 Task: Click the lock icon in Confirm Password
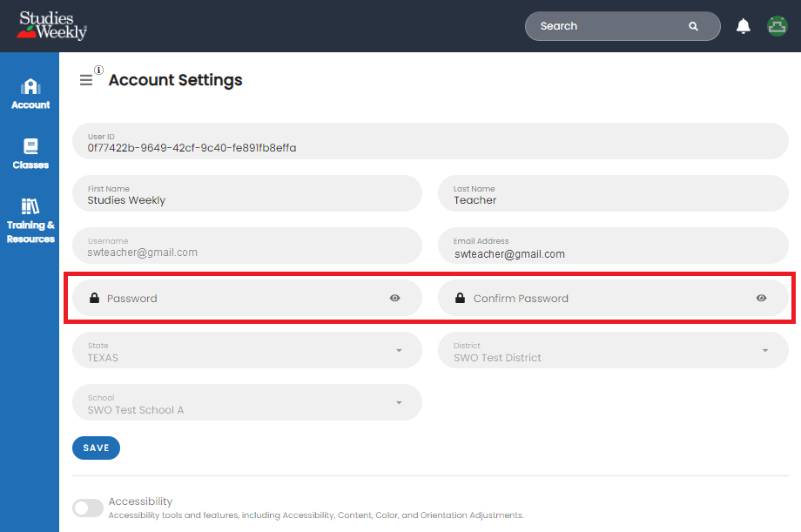click(461, 298)
